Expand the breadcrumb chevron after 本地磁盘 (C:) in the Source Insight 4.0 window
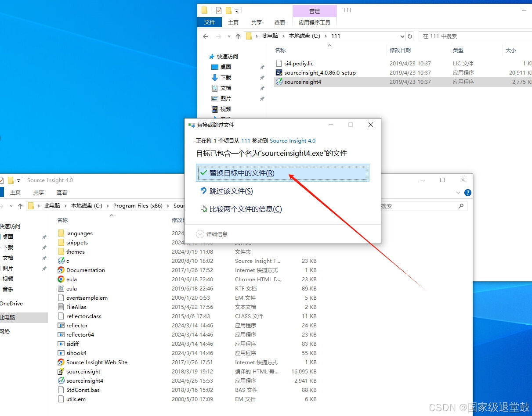The height and width of the screenshot is (416, 532). pyautogui.click(x=108, y=206)
